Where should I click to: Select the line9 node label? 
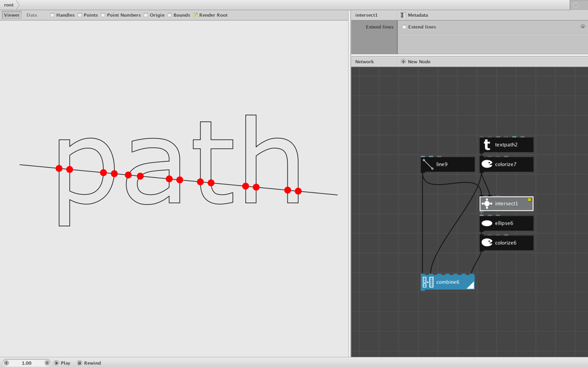442,164
